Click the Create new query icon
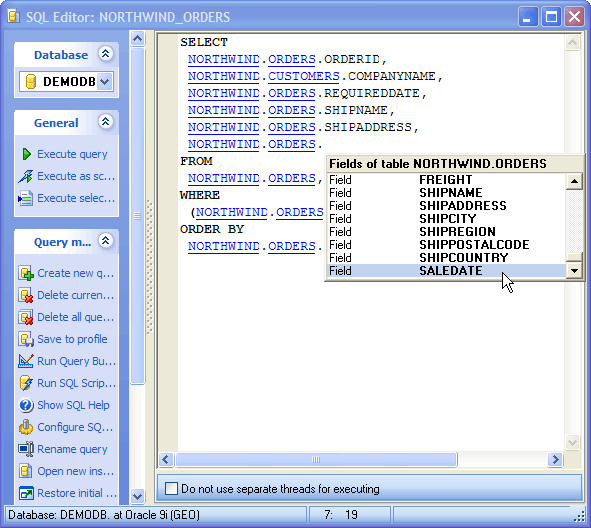 (26, 273)
